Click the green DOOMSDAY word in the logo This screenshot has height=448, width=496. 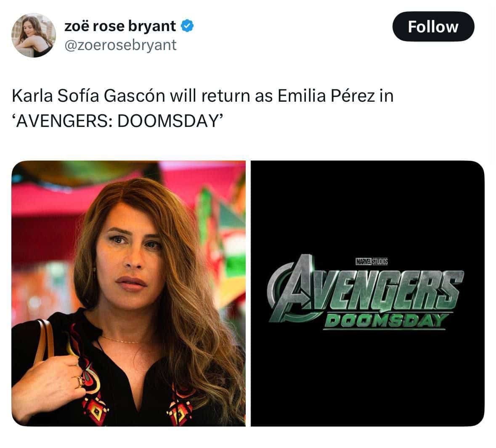click(x=385, y=321)
